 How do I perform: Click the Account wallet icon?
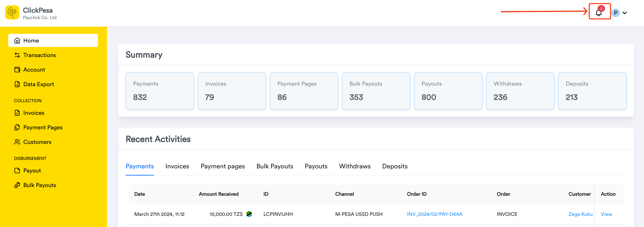pos(17,70)
